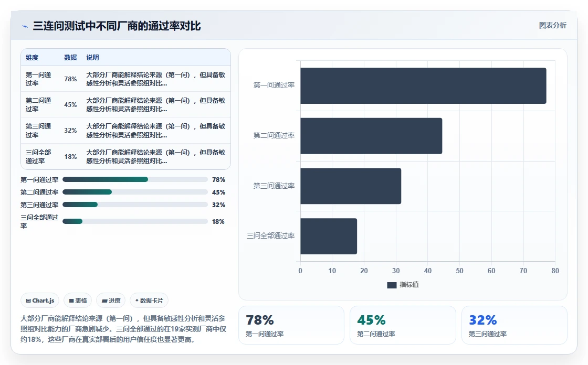This screenshot has height=365, width=588.
Task: Click the 18% value beside the progress bar
Action: point(218,222)
